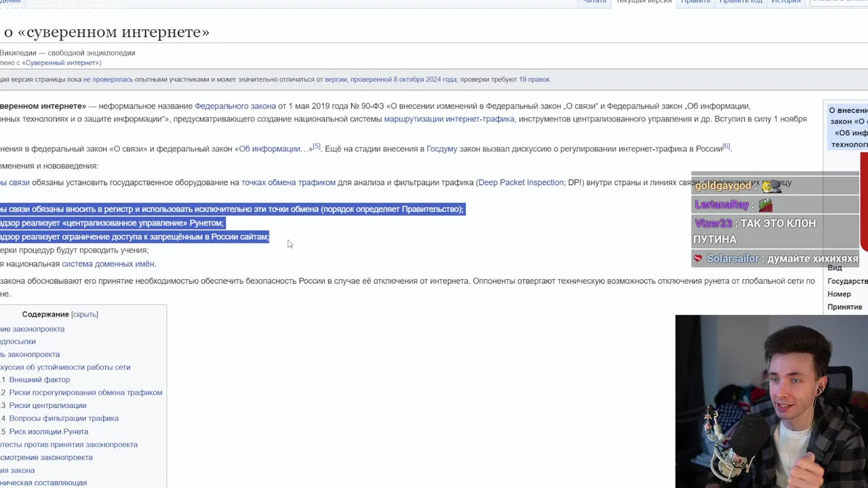Open the Читать tab
Image resolution: width=868 pixels, height=488 pixels.
tap(595, 2)
